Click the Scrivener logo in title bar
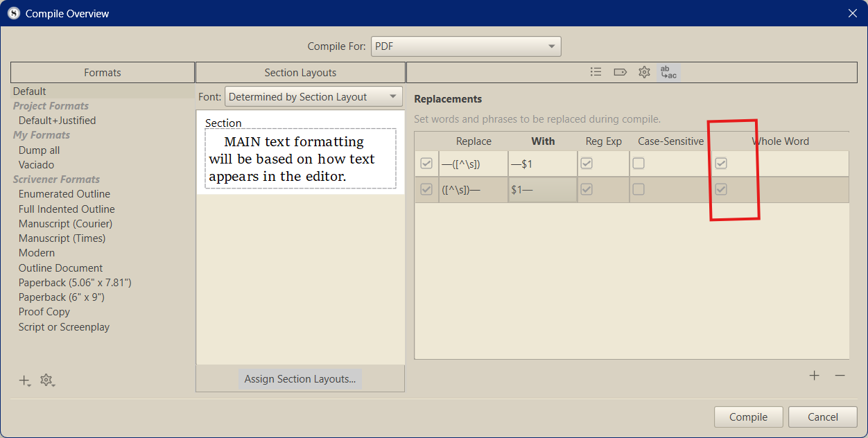Screen dimensions: 868x438 [x=13, y=13]
